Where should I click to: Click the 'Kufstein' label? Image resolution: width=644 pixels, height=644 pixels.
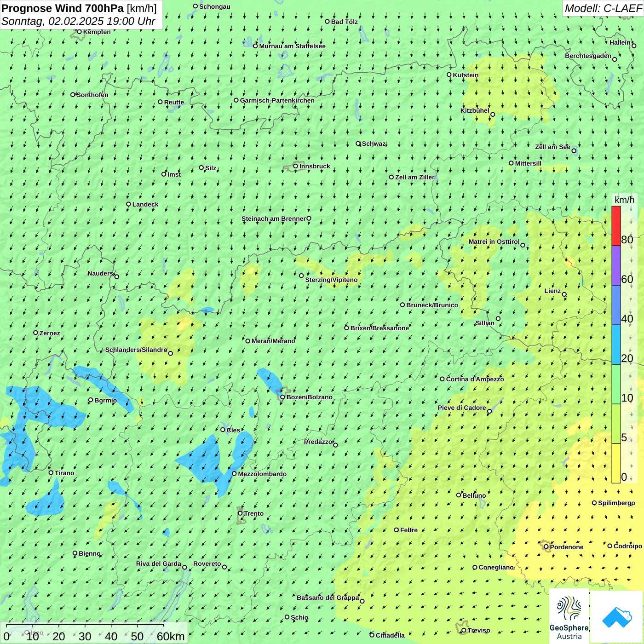tap(466, 75)
